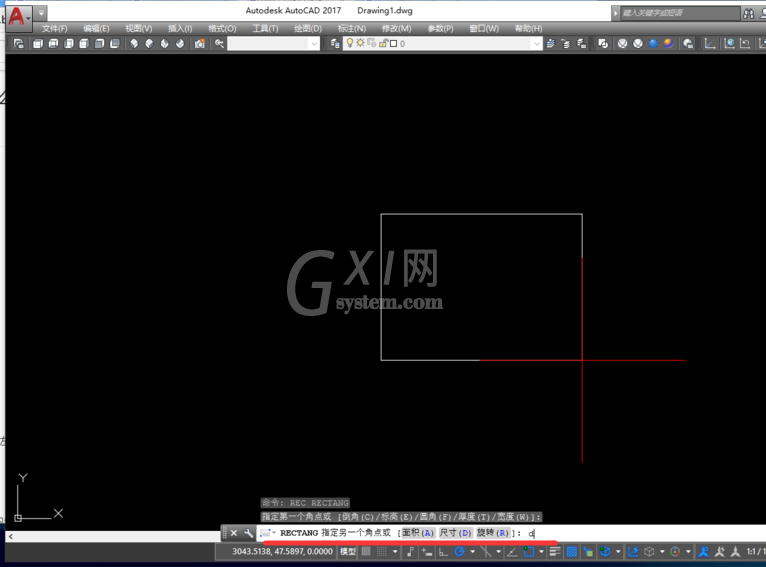The image size is (766, 567).
Task: Toggle grid display in status bar
Action: [366, 551]
